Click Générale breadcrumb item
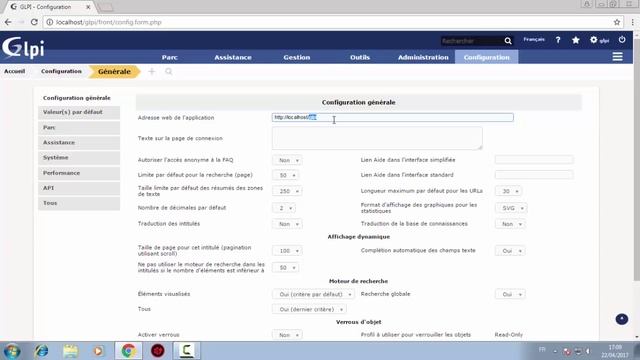640x360 pixels. (x=114, y=71)
